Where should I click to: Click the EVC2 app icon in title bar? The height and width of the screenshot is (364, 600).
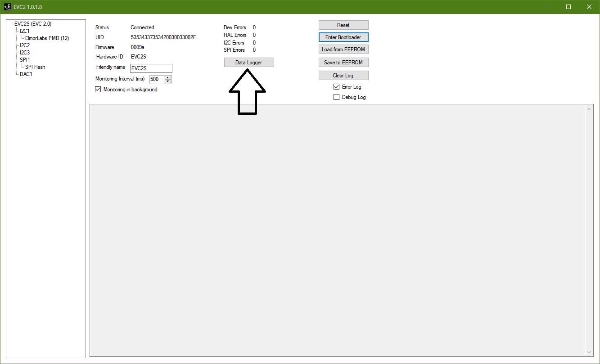pyautogui.click(x=8, y=7)
